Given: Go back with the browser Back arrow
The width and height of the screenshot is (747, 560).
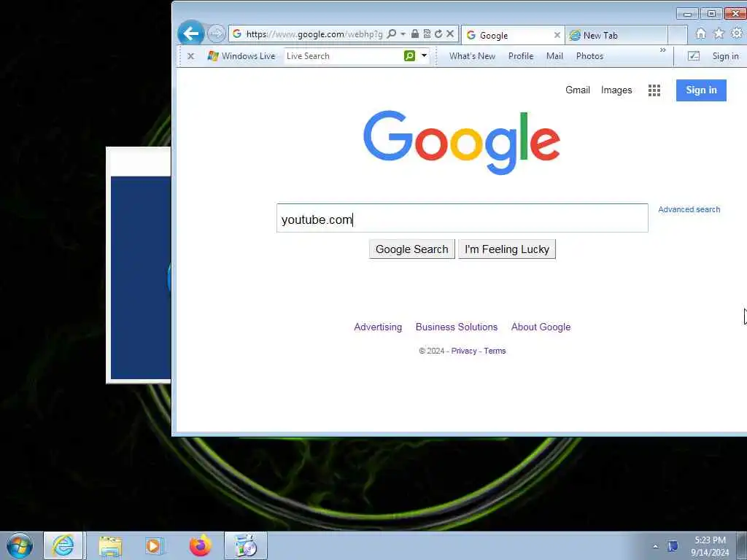Looking at the screenshot, I should (191, 34).
